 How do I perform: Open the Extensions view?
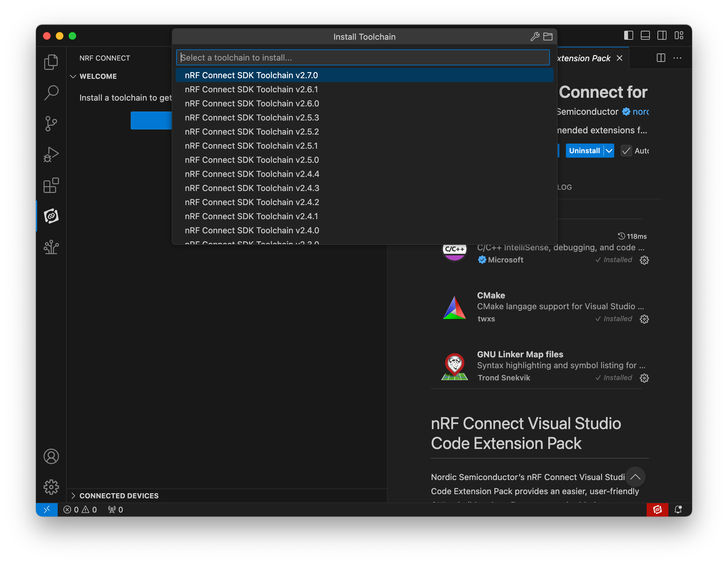click(x=51, y=185)
